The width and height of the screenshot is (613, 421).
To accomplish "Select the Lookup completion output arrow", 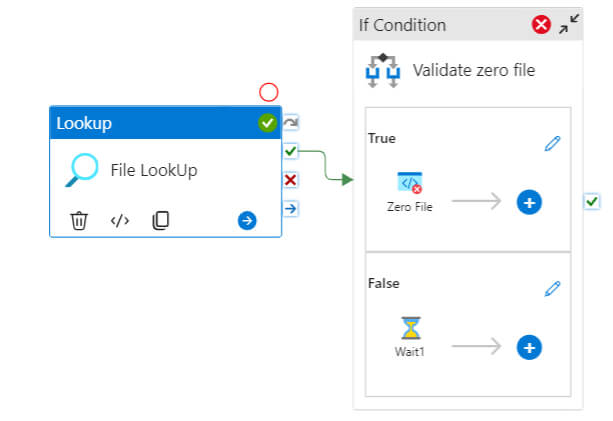I will [290, 208].
